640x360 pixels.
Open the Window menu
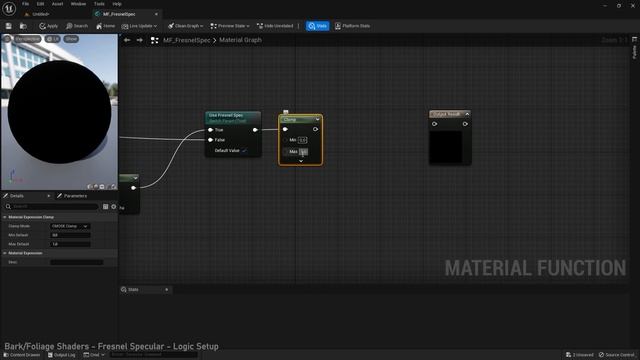pos(78,4)
